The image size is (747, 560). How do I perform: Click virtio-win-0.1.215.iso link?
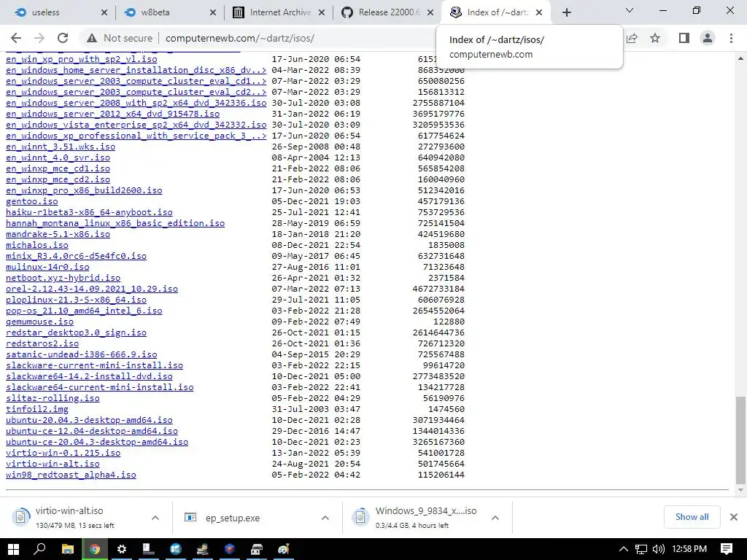pyautogui.click(x=63, y=454)
